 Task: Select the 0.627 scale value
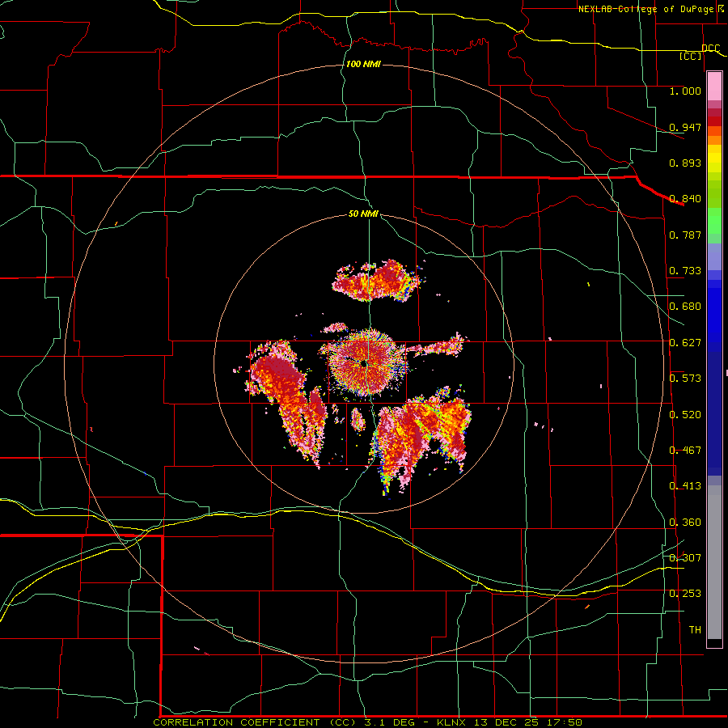tap(685, 343)
